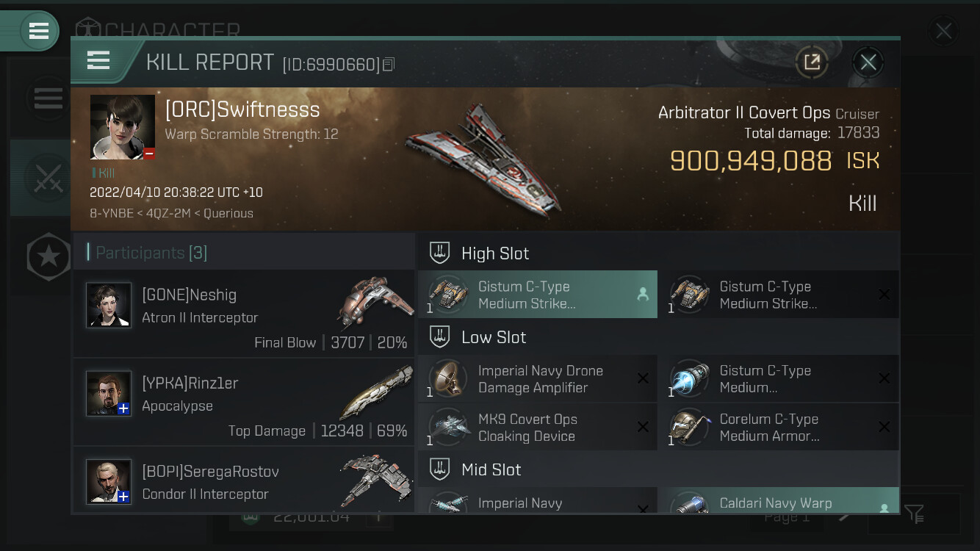980x551 pixels.
Task: Share the kill report externally
Action: (x=812, y=62)
